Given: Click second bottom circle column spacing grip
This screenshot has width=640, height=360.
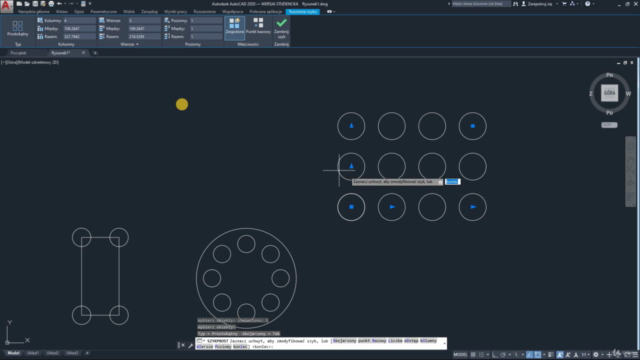Looking at the screenshot, I should [392, 207].
